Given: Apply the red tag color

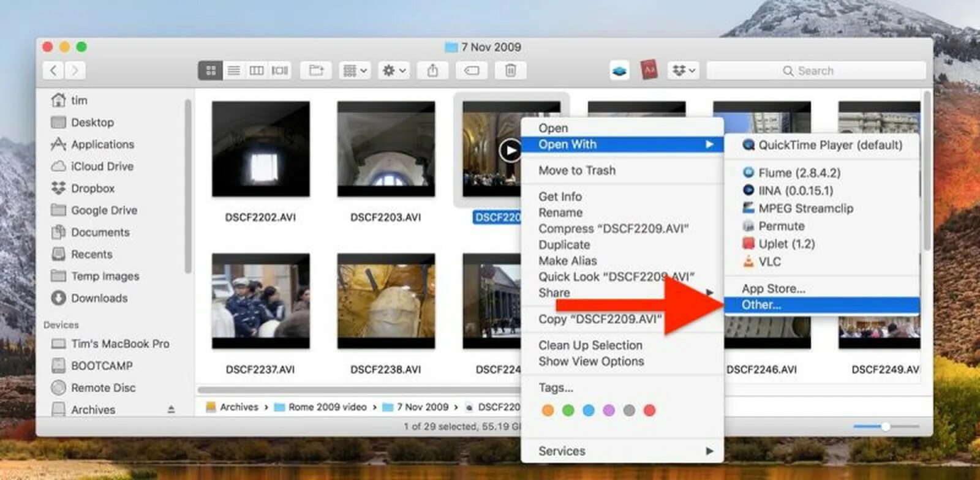Looking at the screenshot, I should click(x=649, y=410).
